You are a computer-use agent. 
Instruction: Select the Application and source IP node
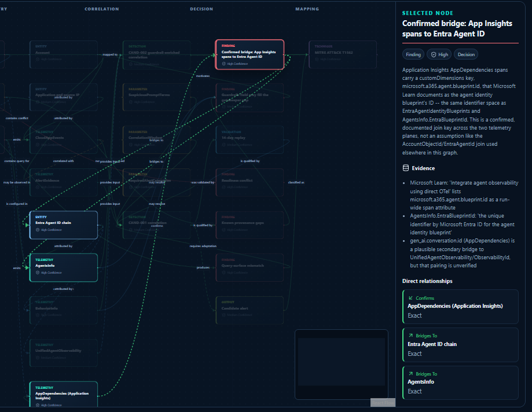tap(64, 97)
